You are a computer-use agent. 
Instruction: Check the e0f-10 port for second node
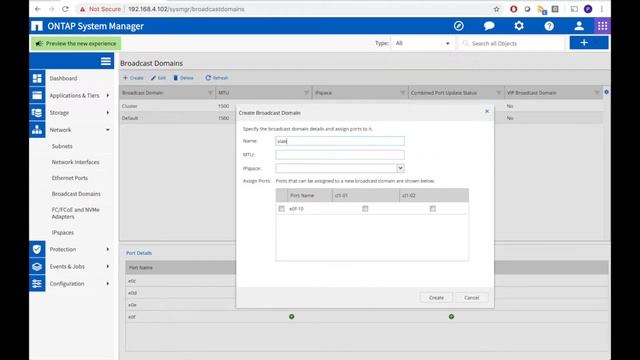coord(433,209)
